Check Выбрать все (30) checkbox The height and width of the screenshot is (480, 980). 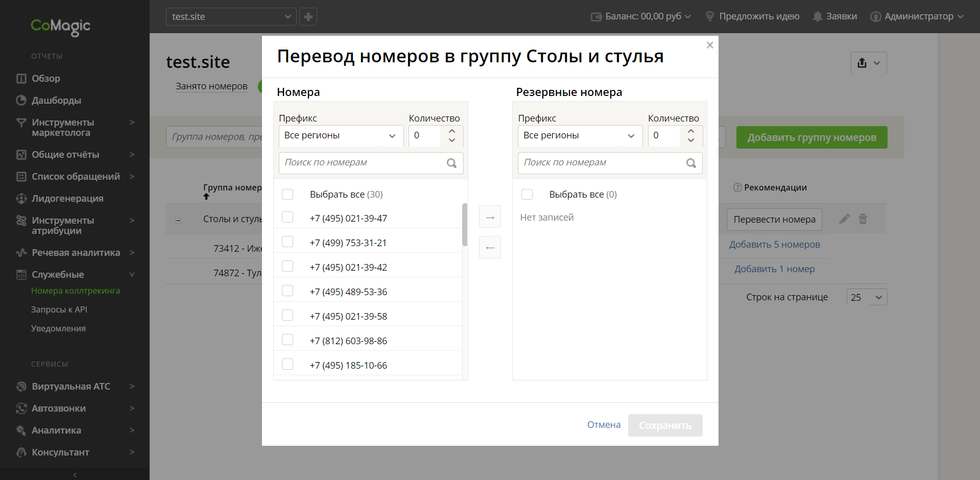tap(288, 194)
